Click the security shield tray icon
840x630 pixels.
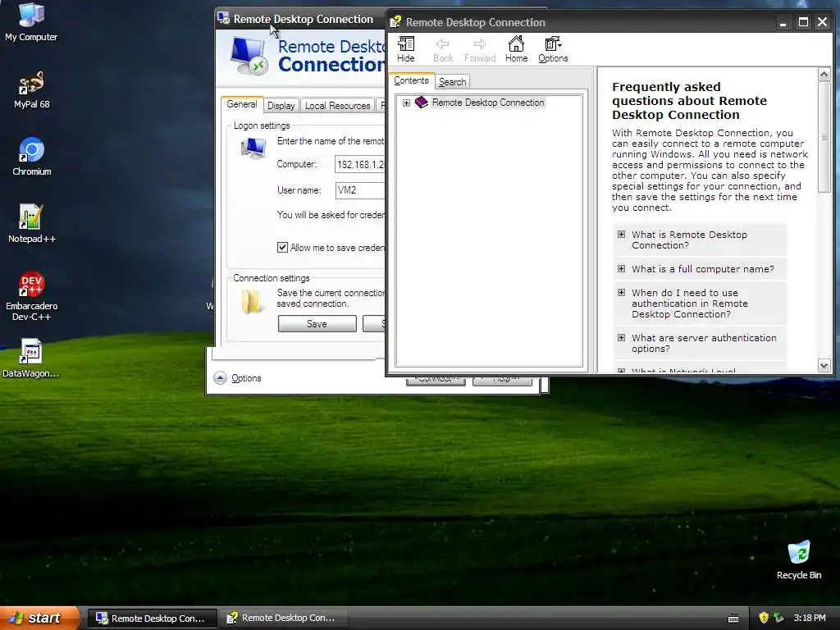(764, 618)
